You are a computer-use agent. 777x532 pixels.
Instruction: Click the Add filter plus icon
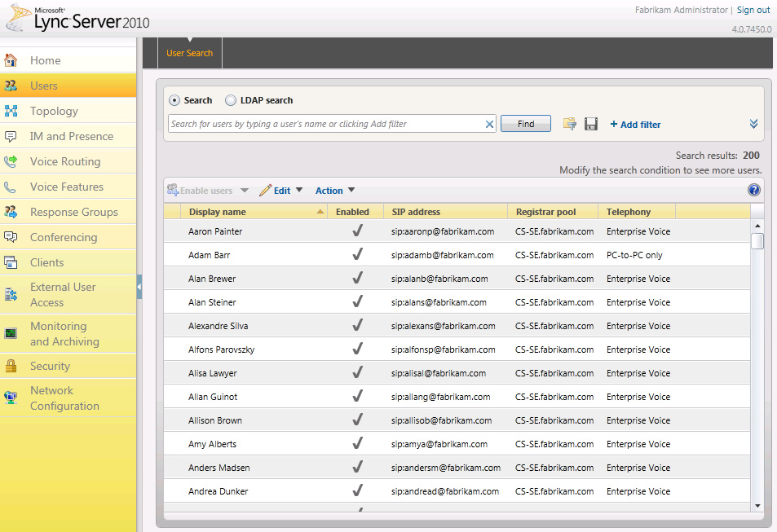pos(613,125)
